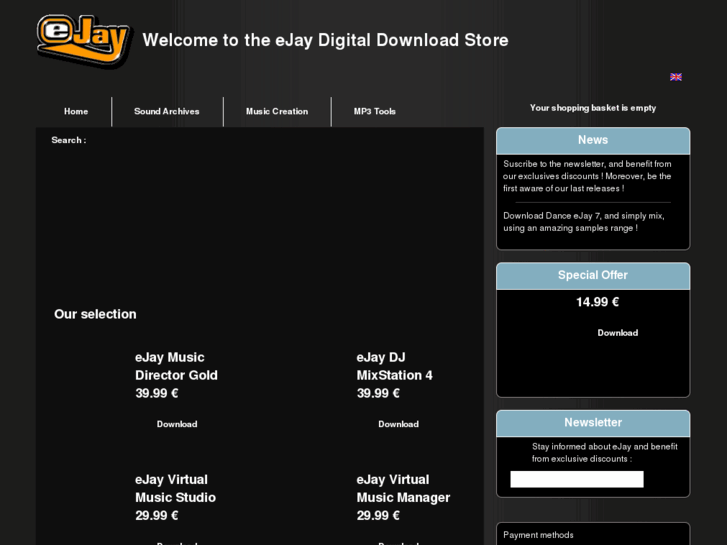This screenshot has height=545, width=727.
Task: Download the 14.99 € special offer
Action: coord(618,333)
